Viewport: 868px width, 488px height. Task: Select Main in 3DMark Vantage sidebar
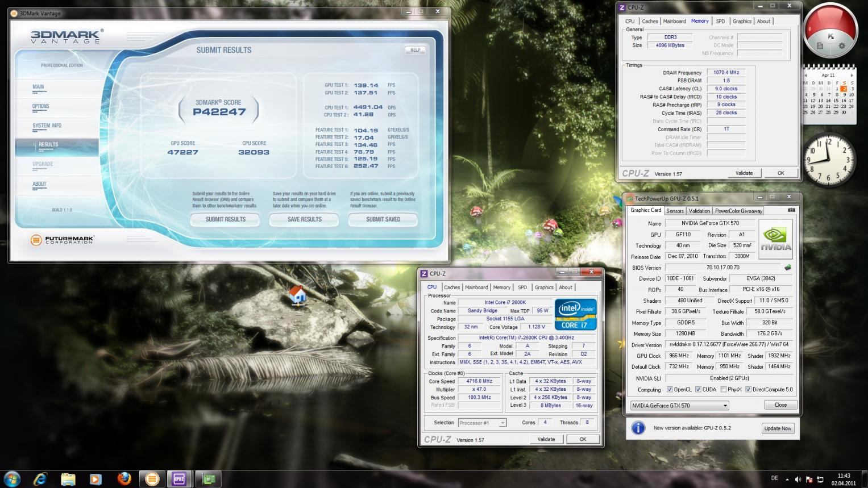[x=38, y=87]
